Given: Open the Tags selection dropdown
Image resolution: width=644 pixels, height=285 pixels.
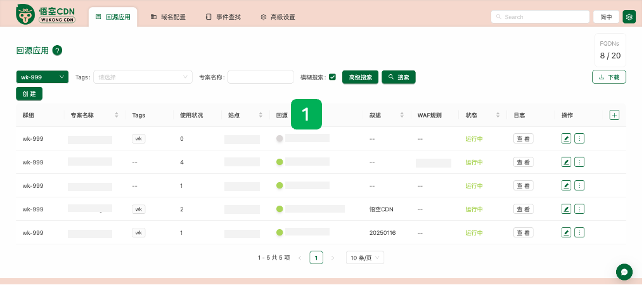Looking at the screenshot, I should [x=143, y=77].
